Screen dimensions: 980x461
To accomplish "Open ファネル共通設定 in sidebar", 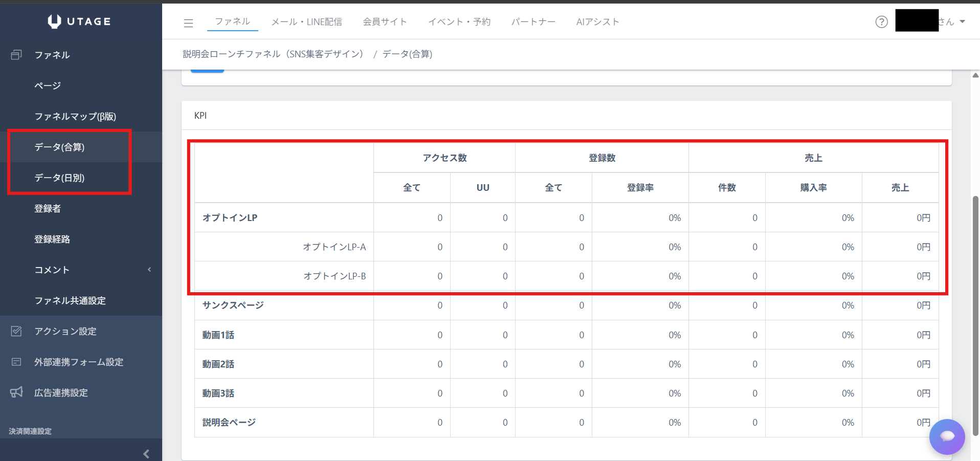I will tap(70, 300).
